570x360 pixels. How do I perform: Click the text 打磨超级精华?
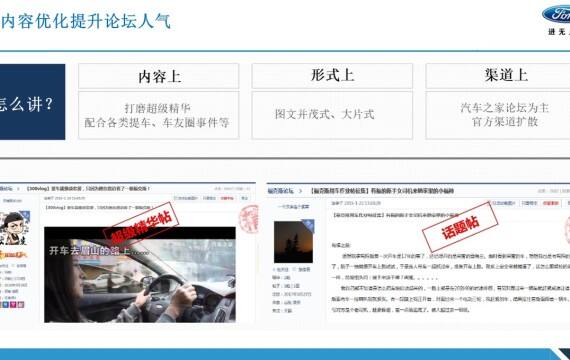tap(157, 108)
